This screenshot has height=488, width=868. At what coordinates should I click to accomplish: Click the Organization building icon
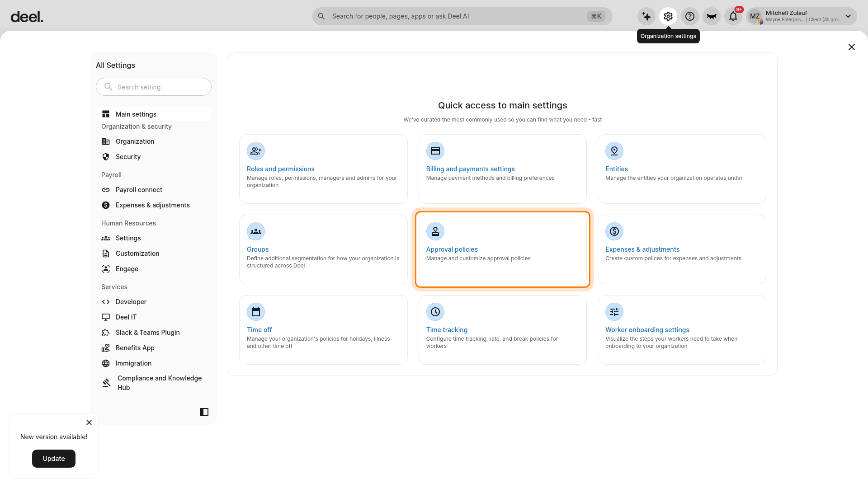(x=106, y=141)
